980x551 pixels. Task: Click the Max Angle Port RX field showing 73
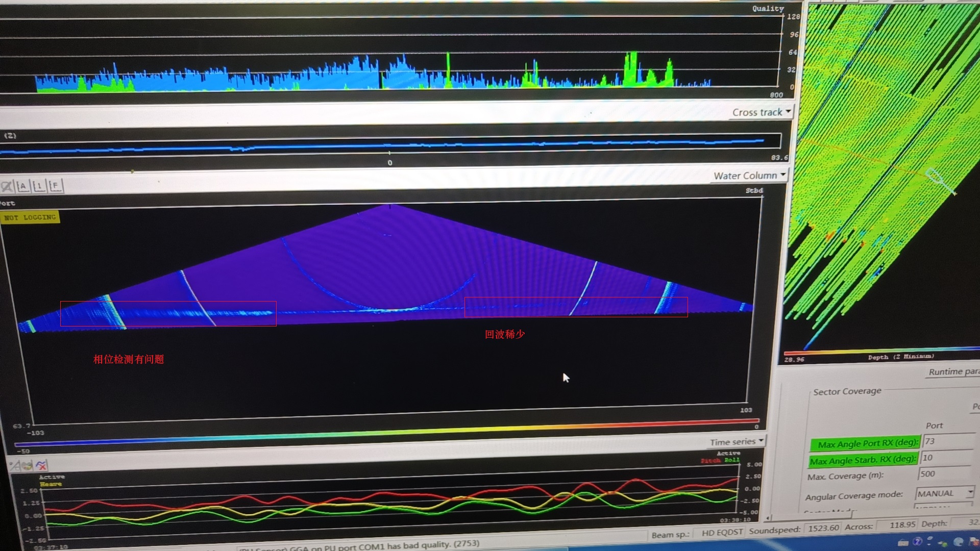click(949, 441)
